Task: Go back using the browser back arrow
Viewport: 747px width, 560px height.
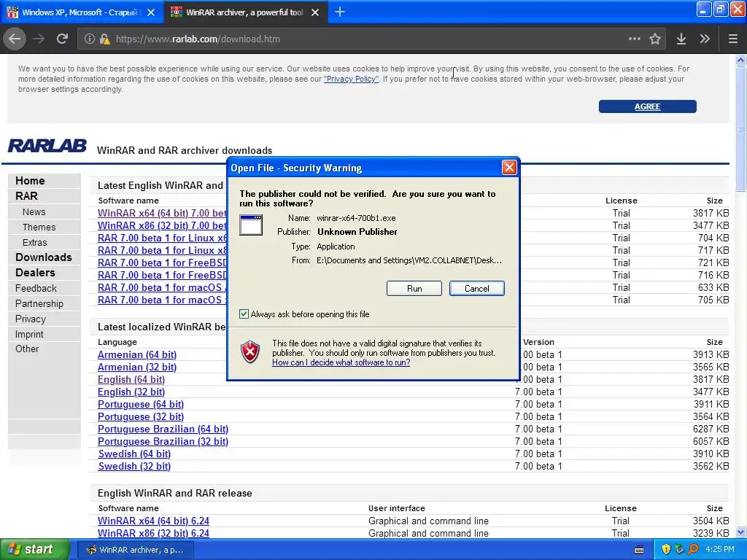Action: coord(15,39)
